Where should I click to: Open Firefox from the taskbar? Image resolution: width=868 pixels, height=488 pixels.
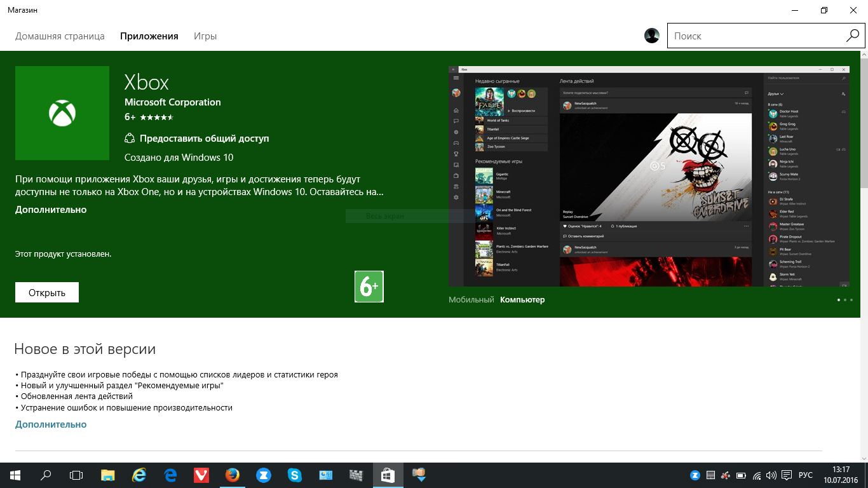pos(233,475)
